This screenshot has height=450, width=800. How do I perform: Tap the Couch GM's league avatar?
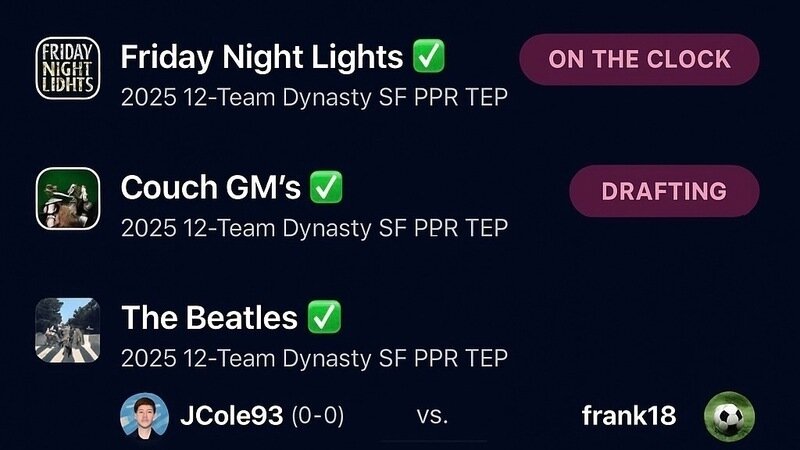coord(67,198)
